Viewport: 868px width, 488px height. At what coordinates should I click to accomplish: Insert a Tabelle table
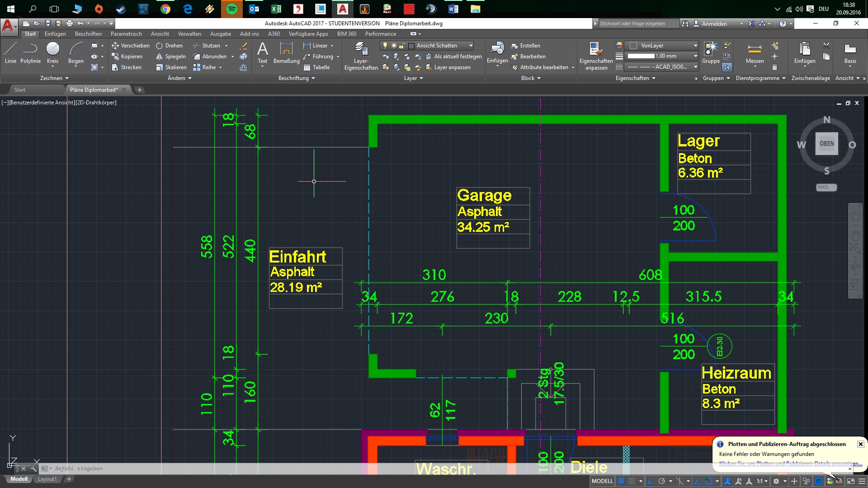[x=316, y=67]
